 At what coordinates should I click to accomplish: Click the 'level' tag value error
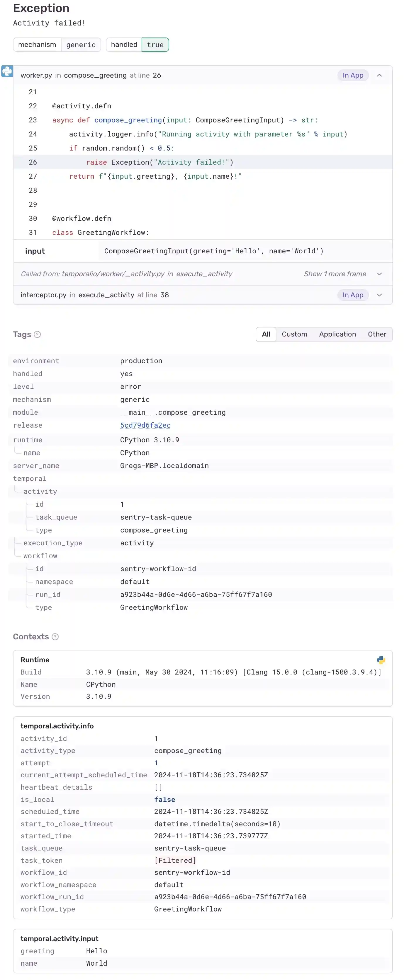point(130,387)
